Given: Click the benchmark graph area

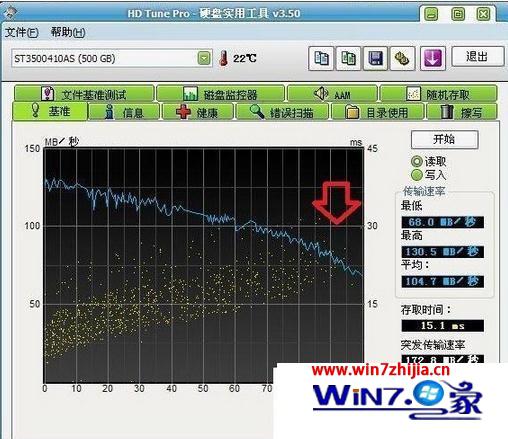Looking at the screenshot, I should pos(204,265).
